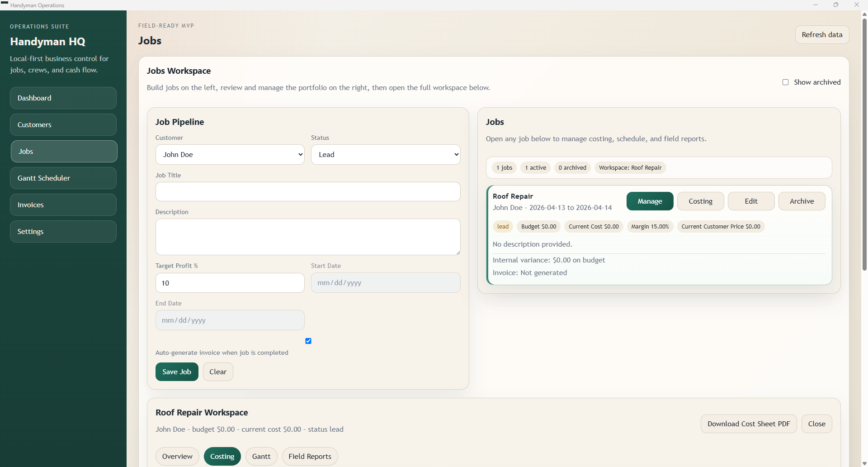The image size is (868, 467).
Task: Archive the Roof Repair job
Action: coord(802,201)
